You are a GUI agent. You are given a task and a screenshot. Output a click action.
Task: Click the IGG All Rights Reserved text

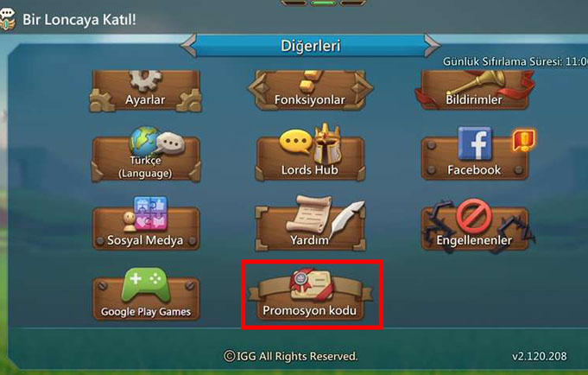[291, 356]
